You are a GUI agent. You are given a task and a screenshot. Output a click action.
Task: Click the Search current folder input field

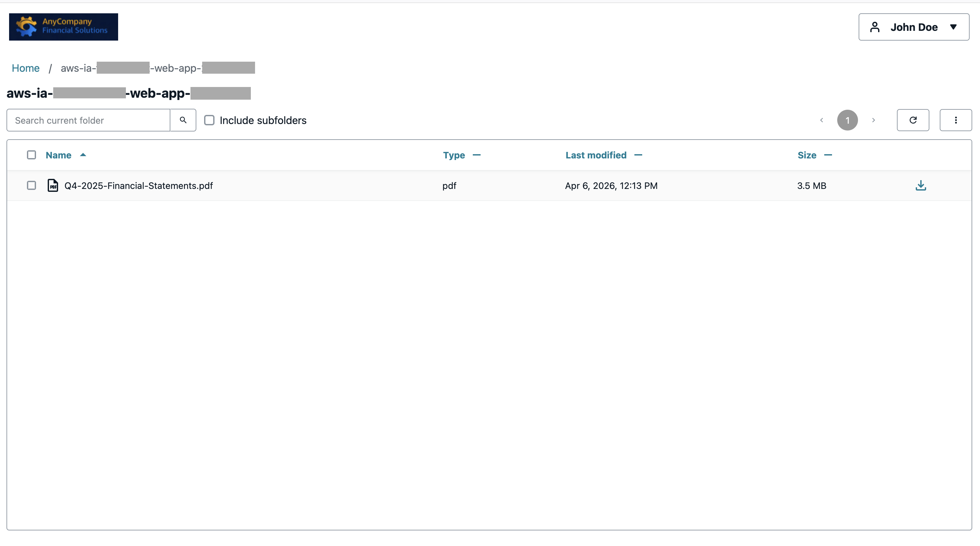(x=88, y=120)
